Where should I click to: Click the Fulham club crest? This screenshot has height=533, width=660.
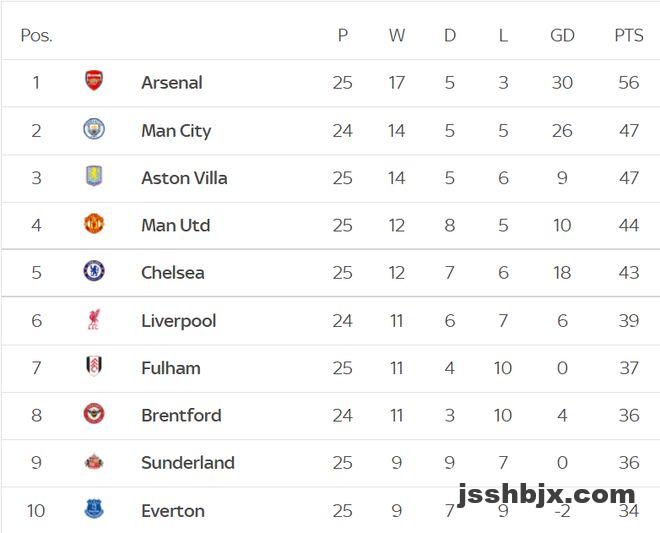pyautogui.click(x=94, y=367)
